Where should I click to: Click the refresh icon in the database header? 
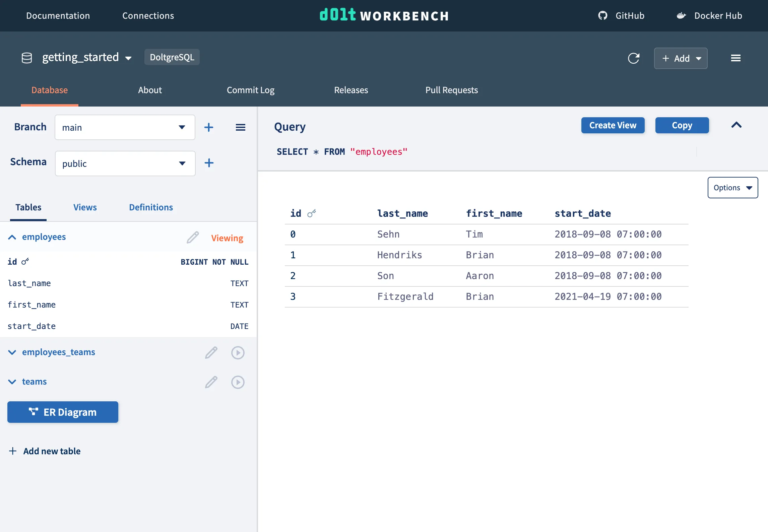pyautogui.click(x=633, y=58)
